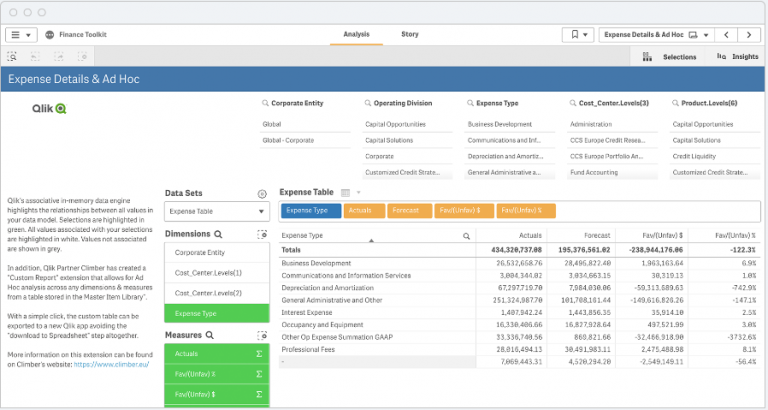Toggle Corporate Entity dimension

click(217, 253)
